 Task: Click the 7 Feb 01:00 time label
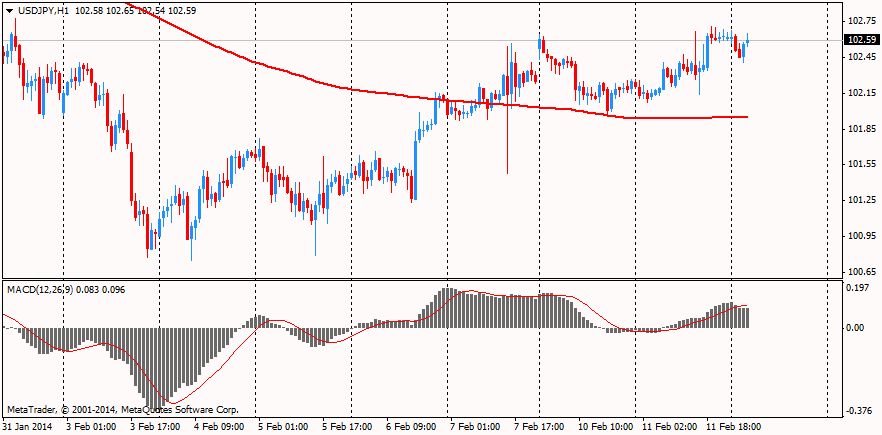[476, 427]
